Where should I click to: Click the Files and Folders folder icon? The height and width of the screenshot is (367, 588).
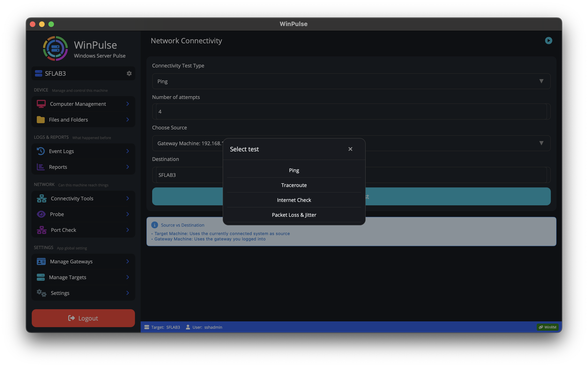click(x=40, y=120)
